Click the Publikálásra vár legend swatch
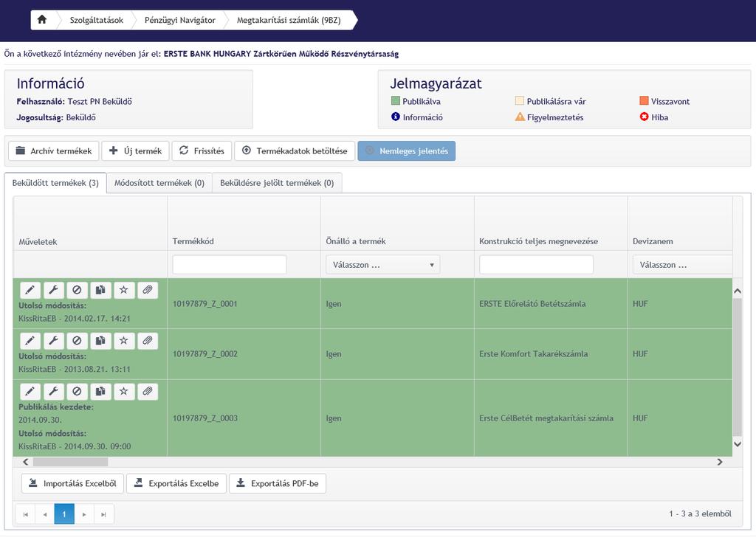756x543 pixels. [519, 100]
